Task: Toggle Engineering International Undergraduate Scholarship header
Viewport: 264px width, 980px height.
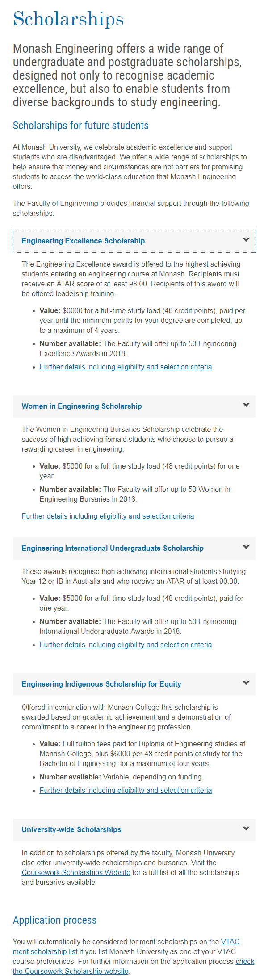Action: pos(134,549)
